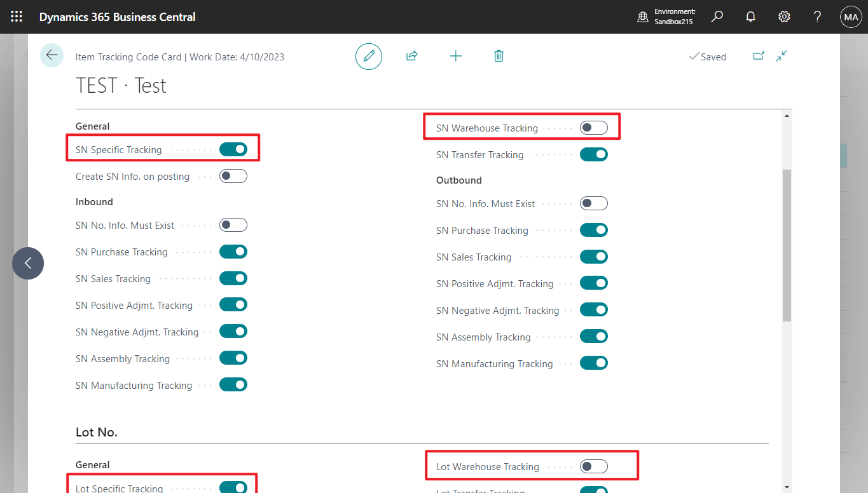Viewport: 868px width, 493px height.
Task: Open Dynamics 365 Business Central home
Action: click(117, 17)
